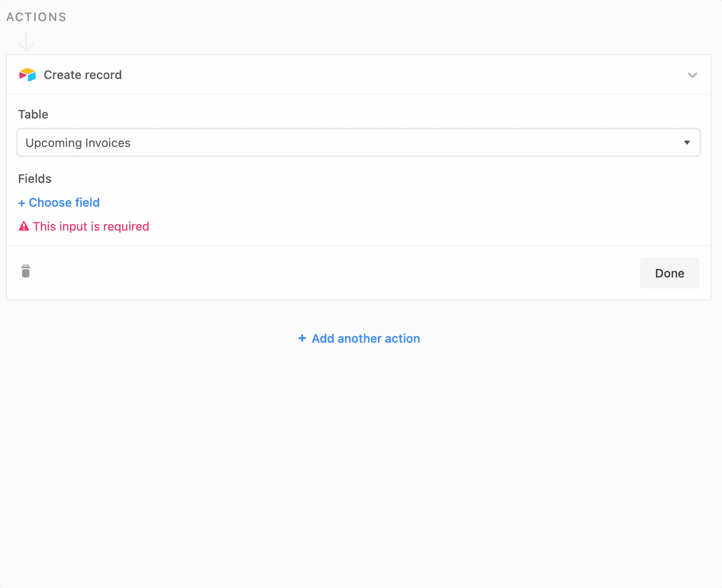Image resolution: width=722 pixels, height=588 pixels.
Task: Click the + Choose field link
Action: pos(59,203)
